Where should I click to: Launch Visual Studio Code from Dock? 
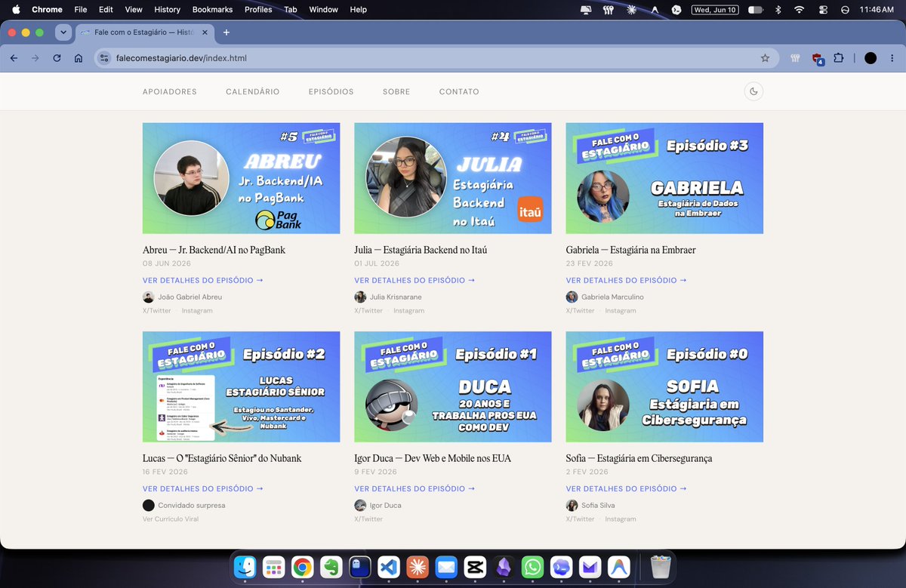pos(389,567)
